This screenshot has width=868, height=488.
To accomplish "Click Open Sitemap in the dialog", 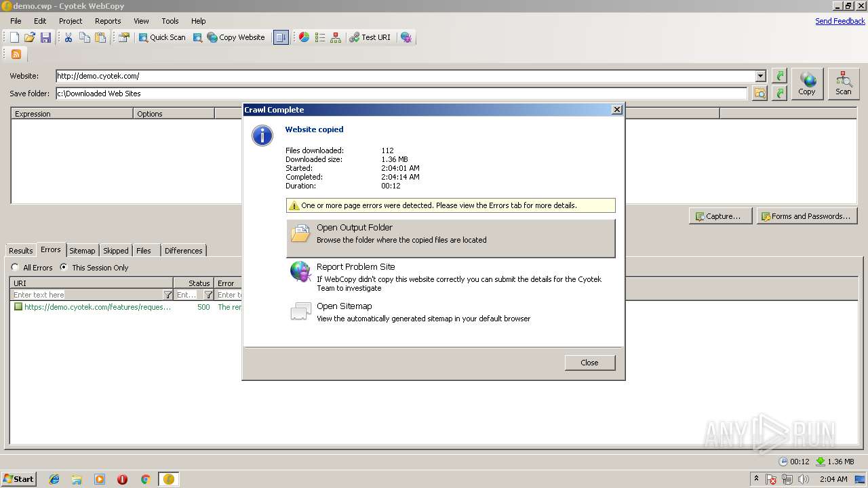I will 450,312.
